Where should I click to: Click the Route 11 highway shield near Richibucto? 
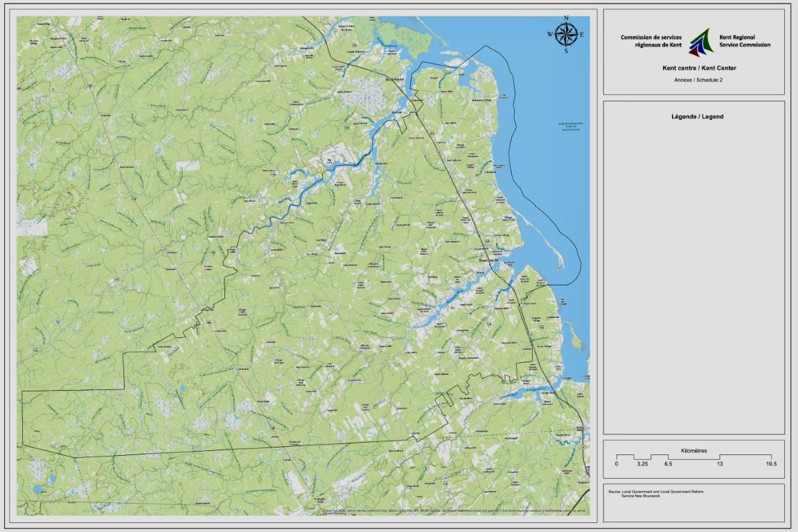(374, 71)
